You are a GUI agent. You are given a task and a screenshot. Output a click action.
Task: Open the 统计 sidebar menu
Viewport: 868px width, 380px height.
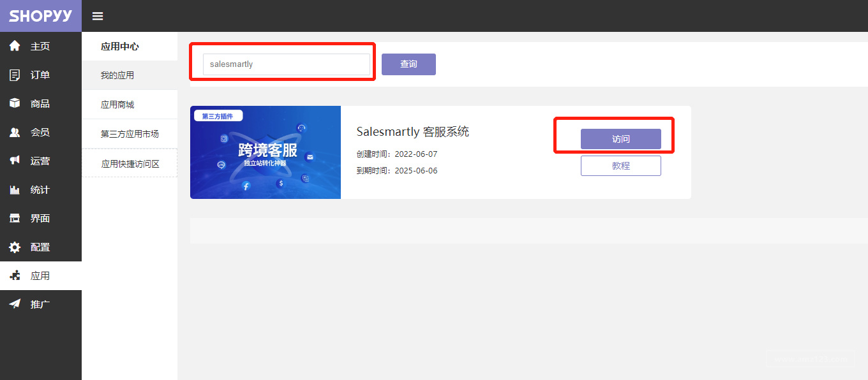click(x=41, y=189)
